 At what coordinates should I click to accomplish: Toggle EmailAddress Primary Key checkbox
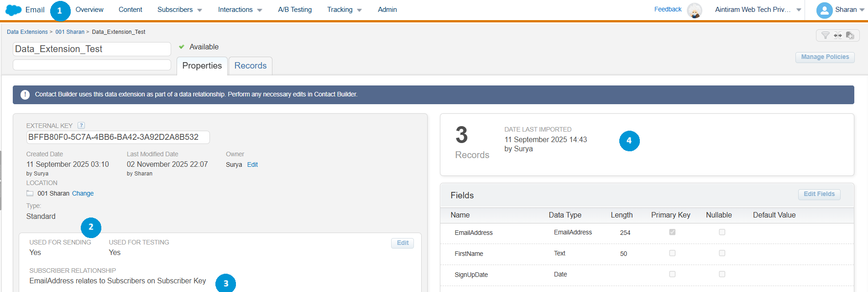tap(672, 232)
